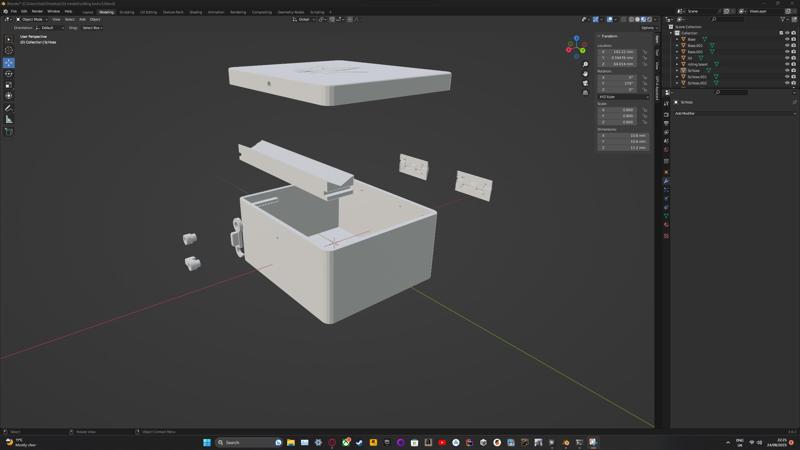Open the Drag Select Box dropdown

(x=92, y=28)
